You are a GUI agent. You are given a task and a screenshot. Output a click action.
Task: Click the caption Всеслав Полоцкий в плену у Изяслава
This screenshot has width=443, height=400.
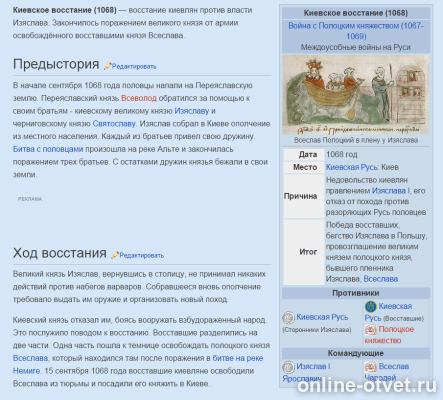[356, 140]
